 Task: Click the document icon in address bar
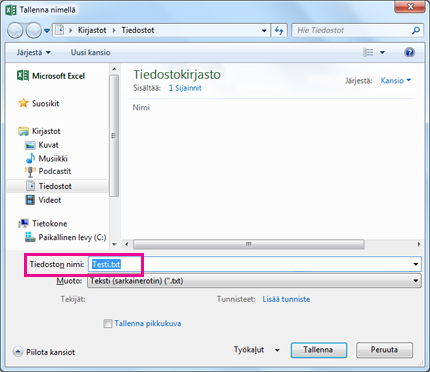tap(59, 30)
